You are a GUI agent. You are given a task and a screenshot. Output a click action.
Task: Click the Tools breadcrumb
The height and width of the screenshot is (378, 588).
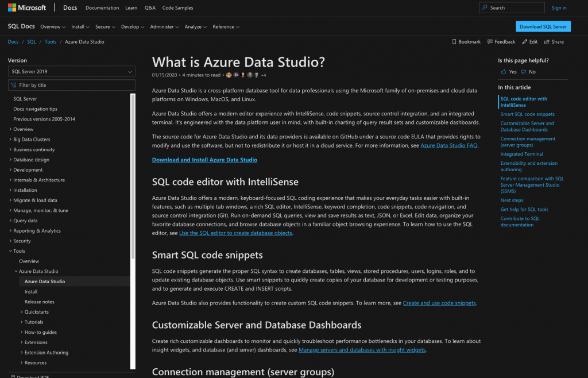51,41
